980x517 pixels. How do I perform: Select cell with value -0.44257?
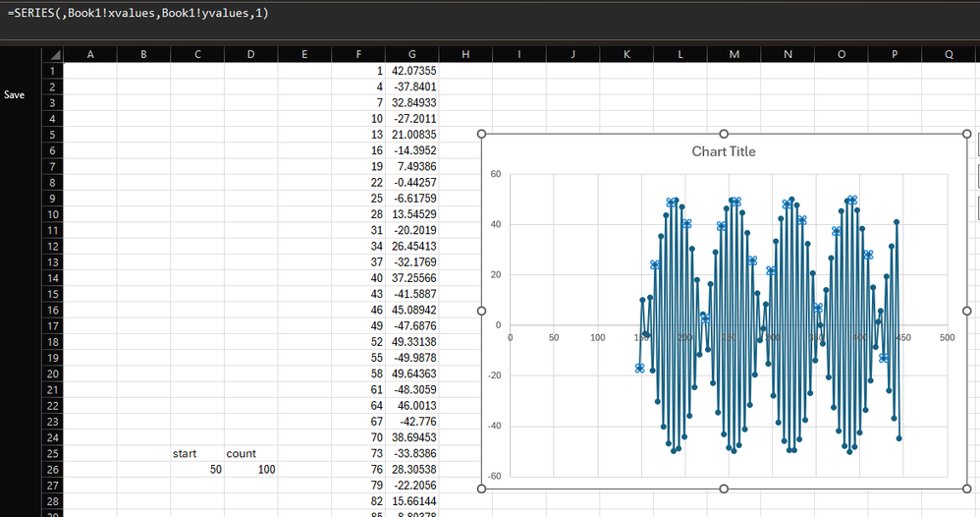[411, 182]
